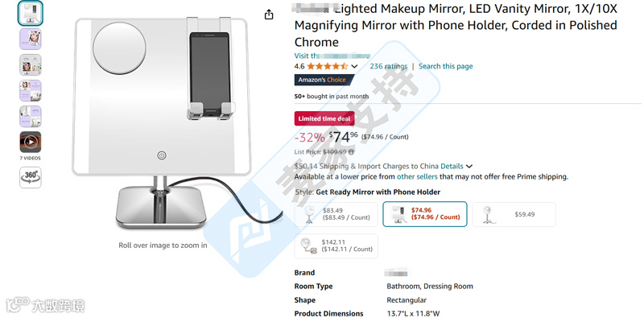Select the second purple product thumbnail
644x318 pixels.
pyautogui.click(x=31, y=39)
